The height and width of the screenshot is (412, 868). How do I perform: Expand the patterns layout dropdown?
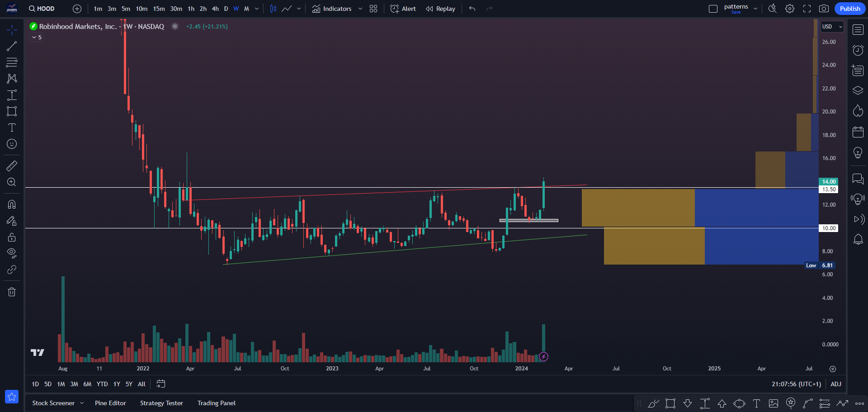click(x=755, y=9)
